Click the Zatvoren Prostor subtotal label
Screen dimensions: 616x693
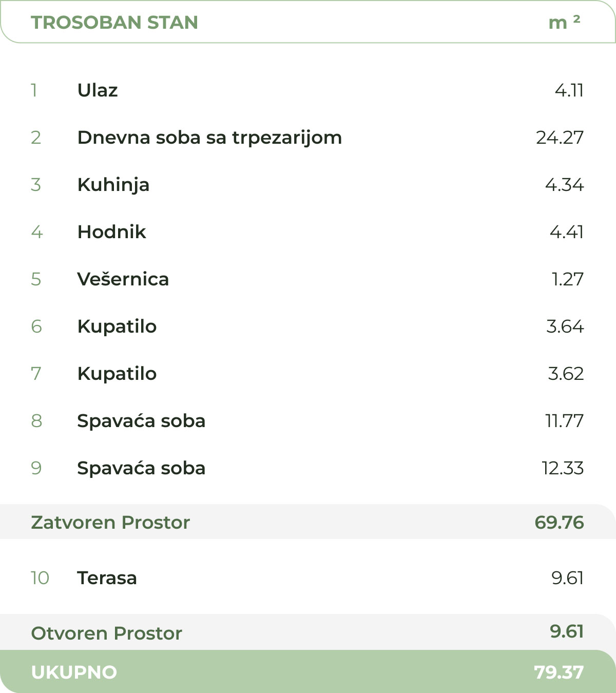(110, 523)
